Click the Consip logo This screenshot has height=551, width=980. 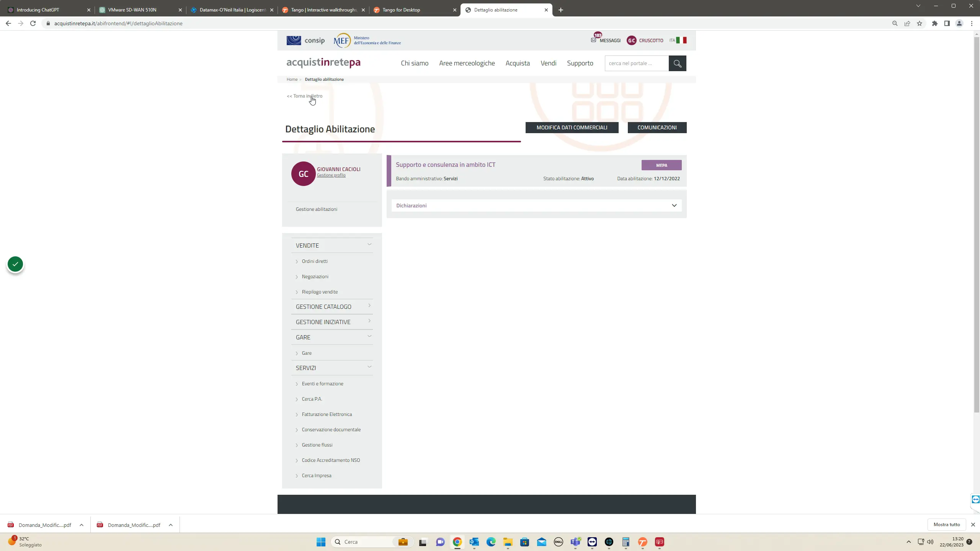(x=305, y=40)
